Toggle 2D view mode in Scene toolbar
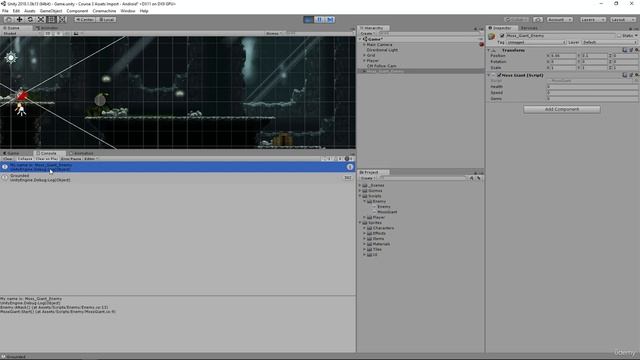The width and height of the screenshot is (640, 360). tap(48, 33)
